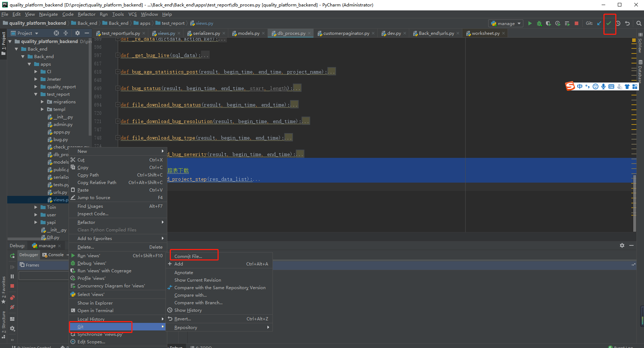
Task: Pause the running program in debugger
Action: pos(12,276)
